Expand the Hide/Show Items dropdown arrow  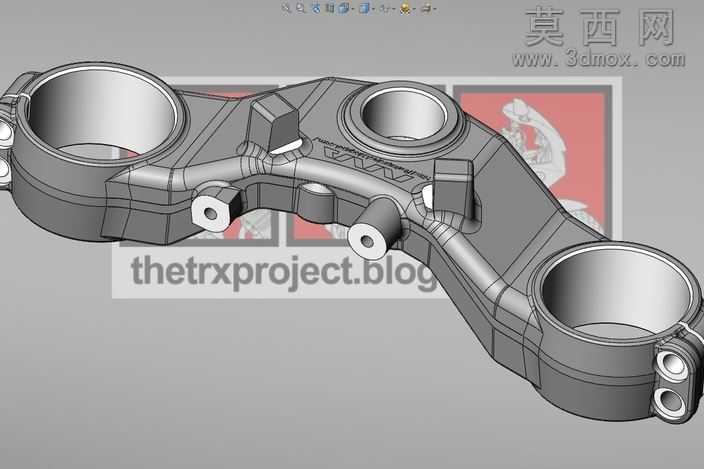click(x=393, y=9)
